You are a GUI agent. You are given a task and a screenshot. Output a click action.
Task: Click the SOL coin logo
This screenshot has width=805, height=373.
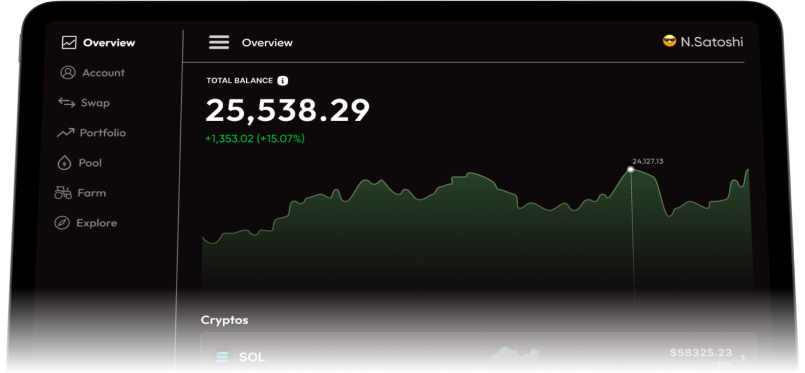tap(222, 357)
